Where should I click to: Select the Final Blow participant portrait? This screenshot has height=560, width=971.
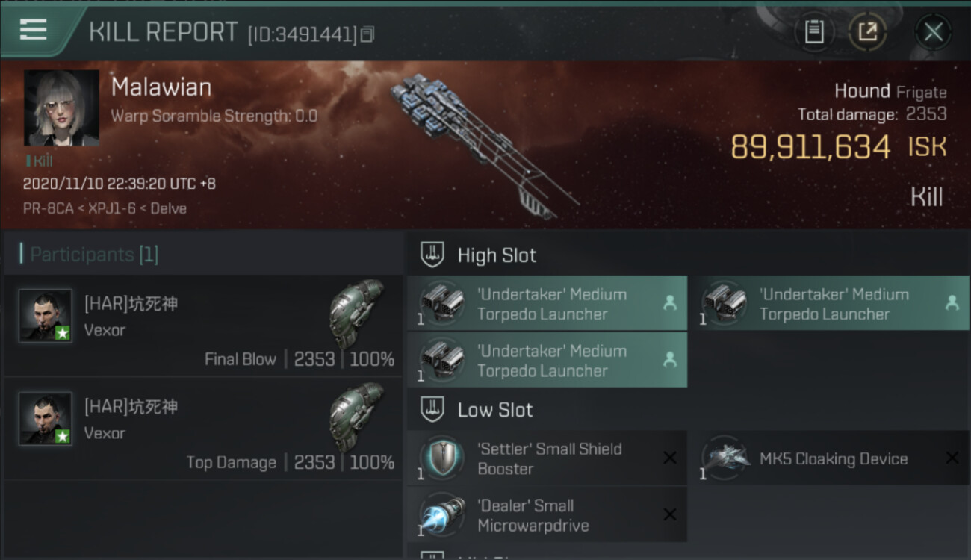coord(46,315)
